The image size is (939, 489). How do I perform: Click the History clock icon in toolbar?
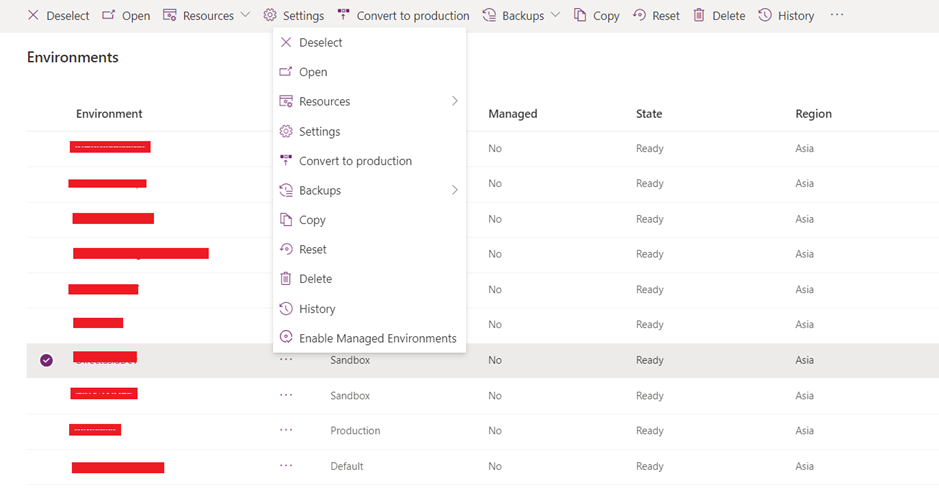click(765, 16)
